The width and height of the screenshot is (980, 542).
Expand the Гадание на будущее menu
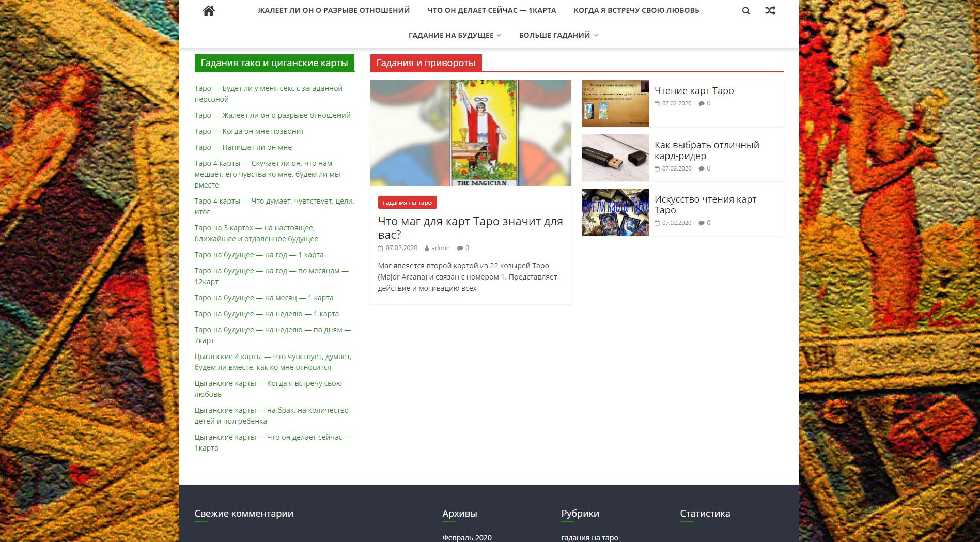(x=455, y=35)
